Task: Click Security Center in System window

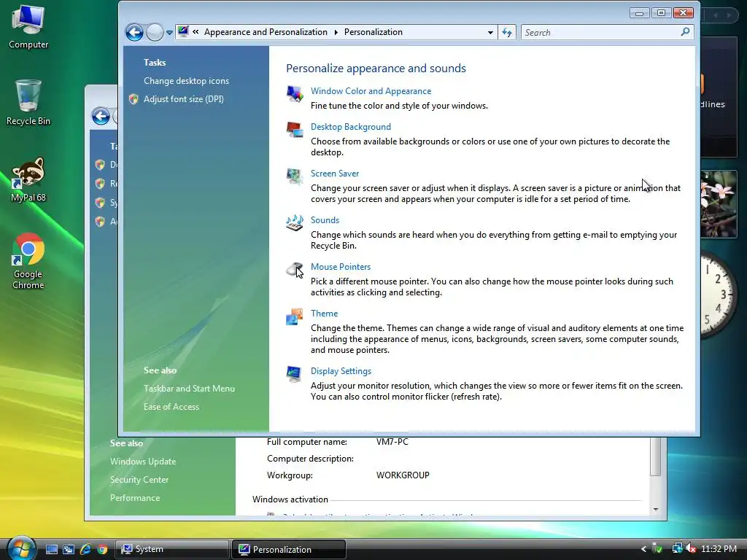Action: point(139,480)
